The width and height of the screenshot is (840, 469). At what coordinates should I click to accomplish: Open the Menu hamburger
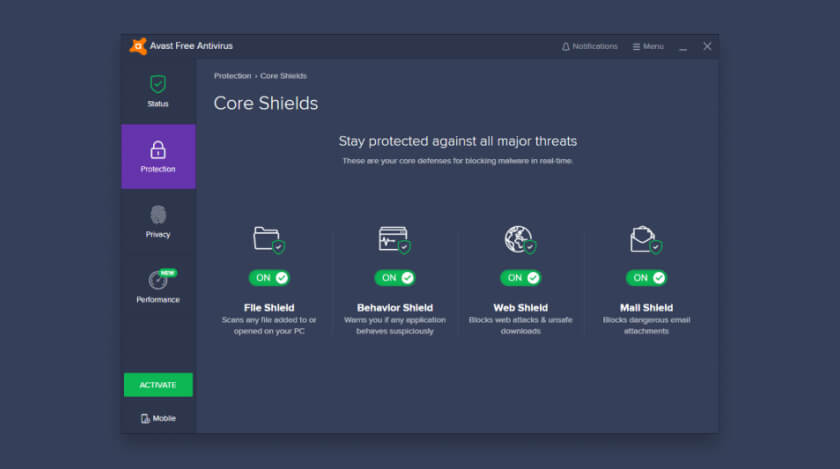coord(648,47)
